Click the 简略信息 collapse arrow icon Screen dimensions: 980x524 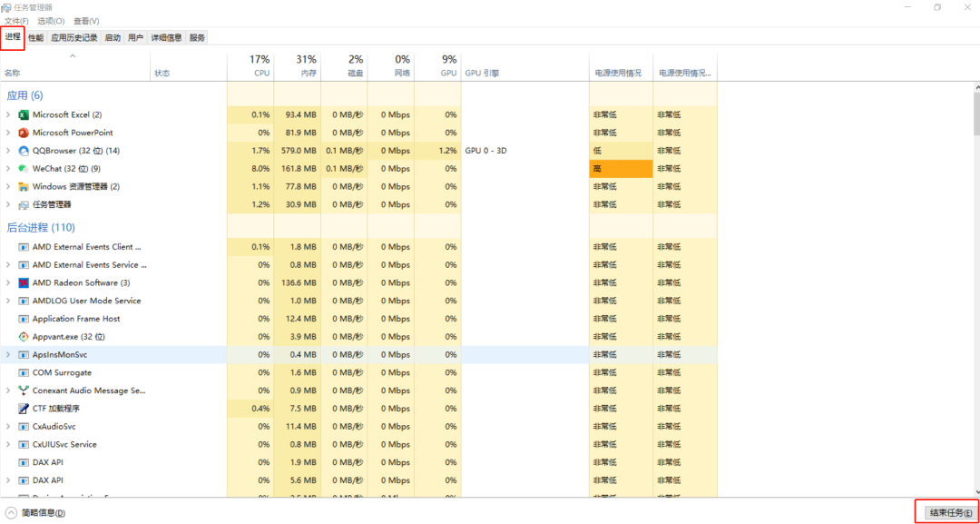tap(11, 513)
